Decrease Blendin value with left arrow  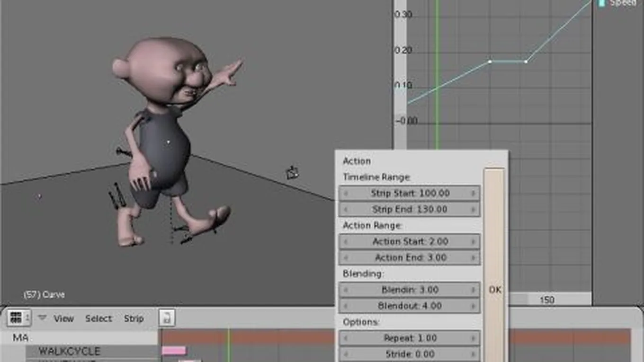[x=346, y=290]
